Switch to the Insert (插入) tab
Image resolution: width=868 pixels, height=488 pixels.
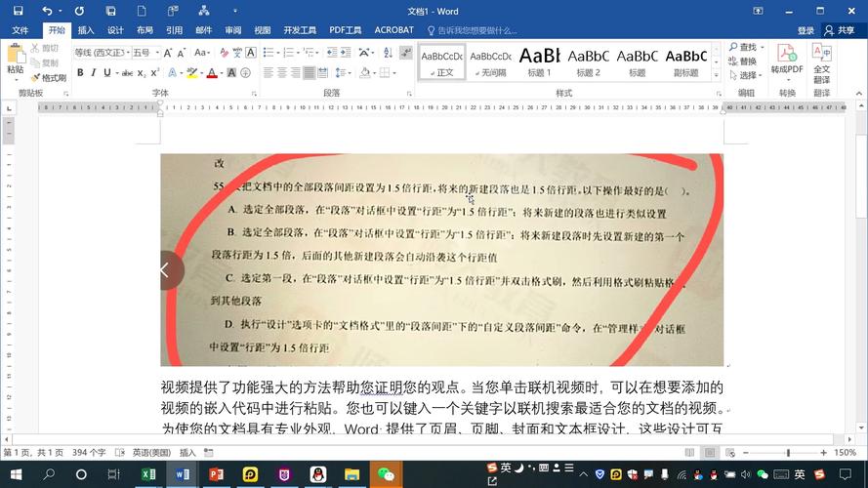86,30
